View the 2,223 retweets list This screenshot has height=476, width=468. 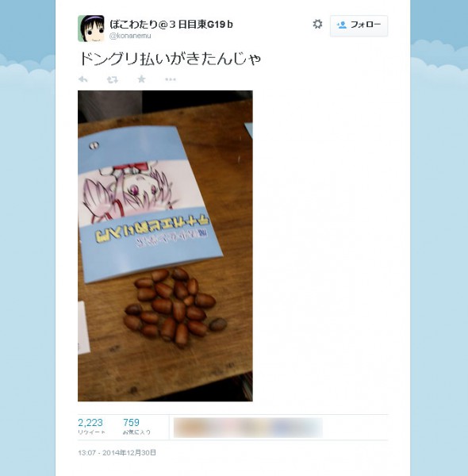coord(90,422)
